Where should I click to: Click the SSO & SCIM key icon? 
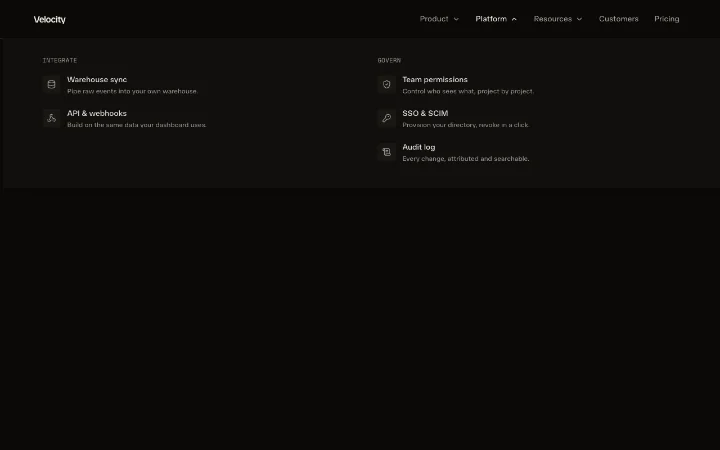click(387, 118)
